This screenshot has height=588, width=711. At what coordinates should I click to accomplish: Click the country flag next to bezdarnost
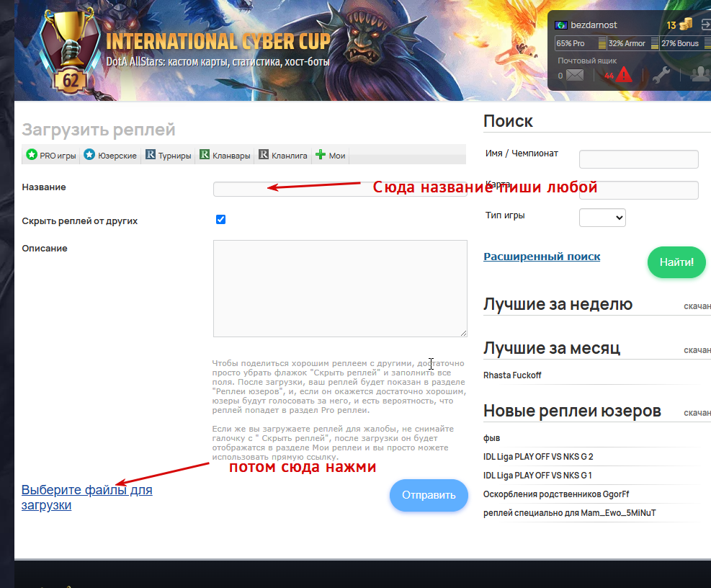561,25
